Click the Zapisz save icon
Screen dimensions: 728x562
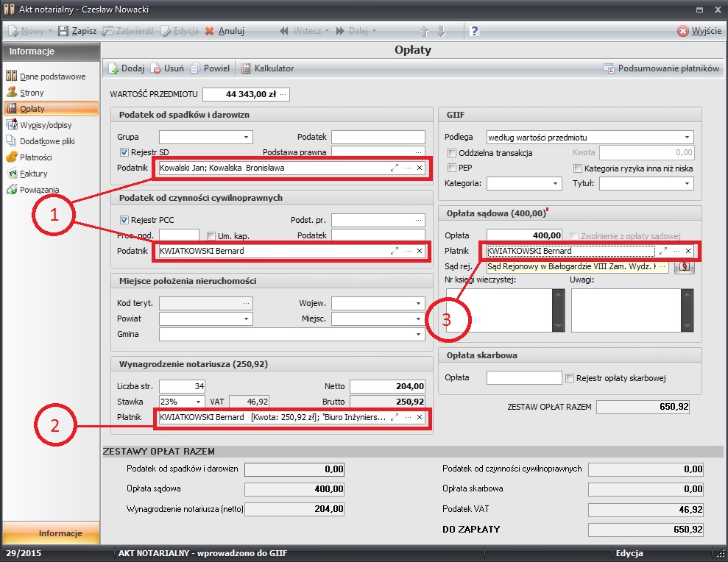coord(63,31)
